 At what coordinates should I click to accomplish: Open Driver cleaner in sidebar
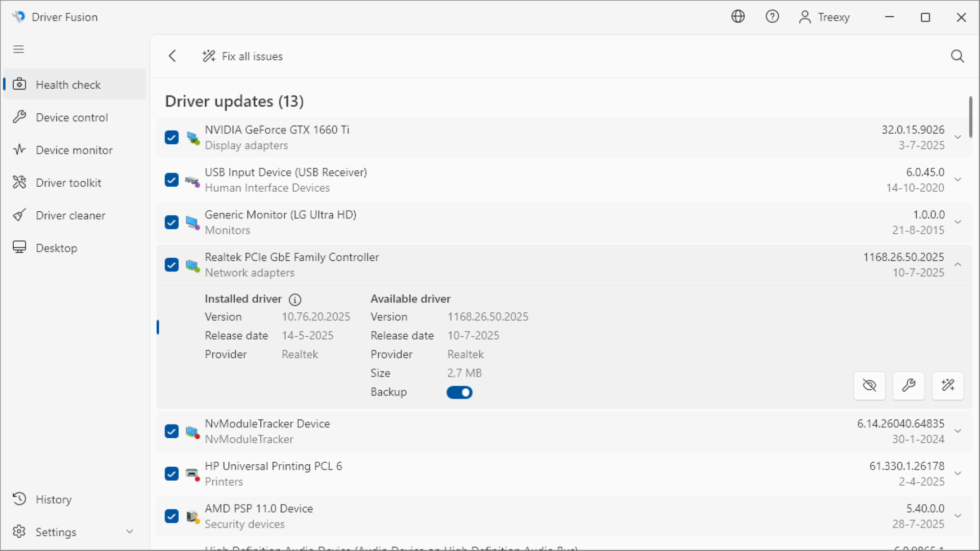pos(70,215)
